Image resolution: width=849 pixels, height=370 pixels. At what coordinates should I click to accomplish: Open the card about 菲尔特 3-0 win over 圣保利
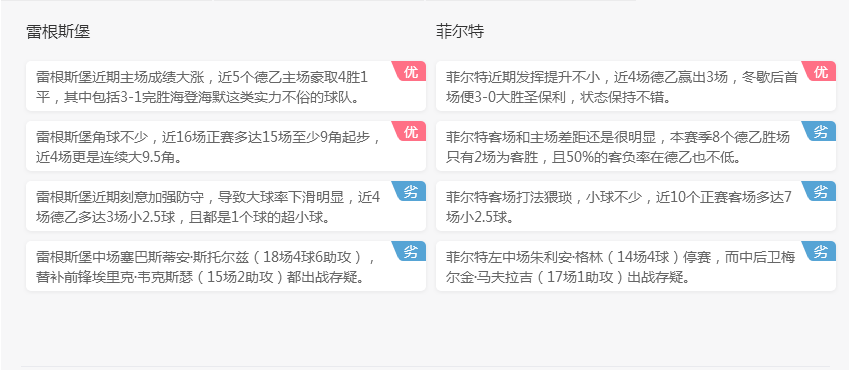pyautogui.click(x=636, y=86)
